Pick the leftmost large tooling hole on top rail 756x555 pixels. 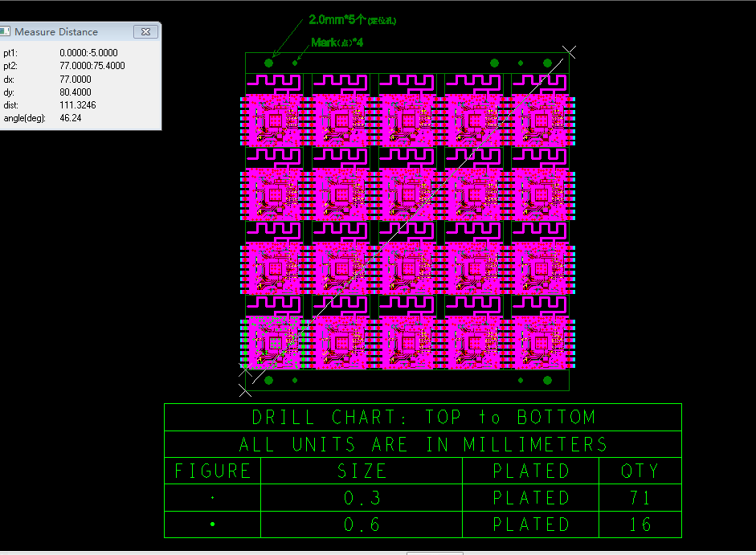coord(269,63)
